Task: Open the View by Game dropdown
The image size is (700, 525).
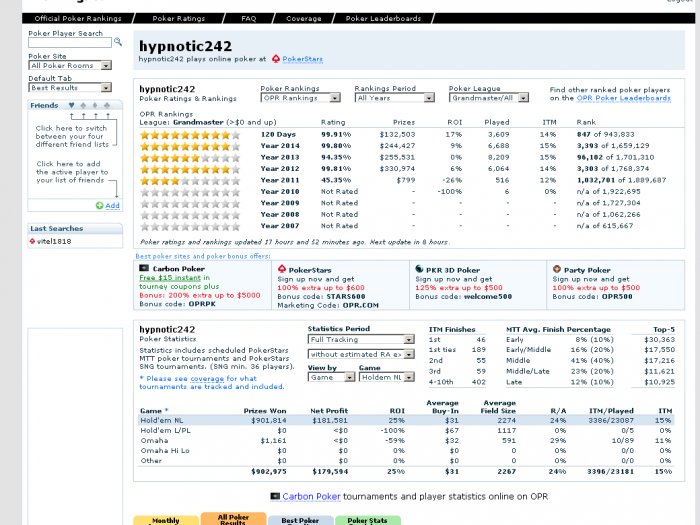Action: tap(331, 377)
